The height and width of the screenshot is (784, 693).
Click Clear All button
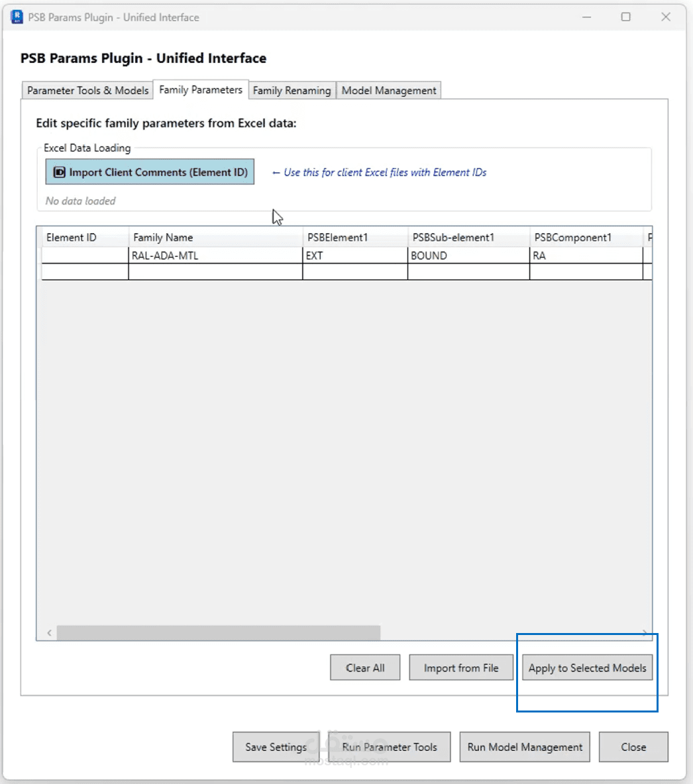[365, 668]
